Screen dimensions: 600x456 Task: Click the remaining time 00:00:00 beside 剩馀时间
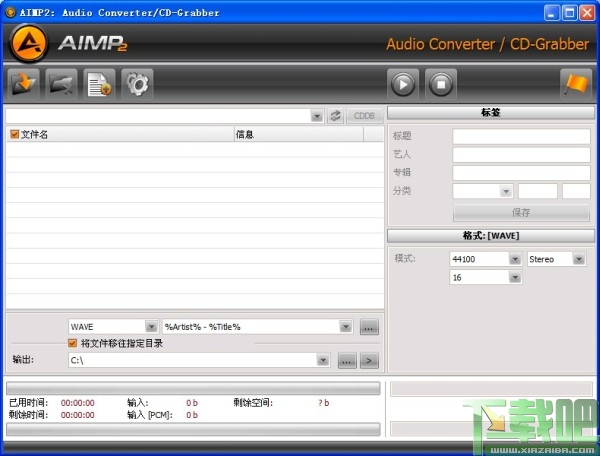pos(78,415)
